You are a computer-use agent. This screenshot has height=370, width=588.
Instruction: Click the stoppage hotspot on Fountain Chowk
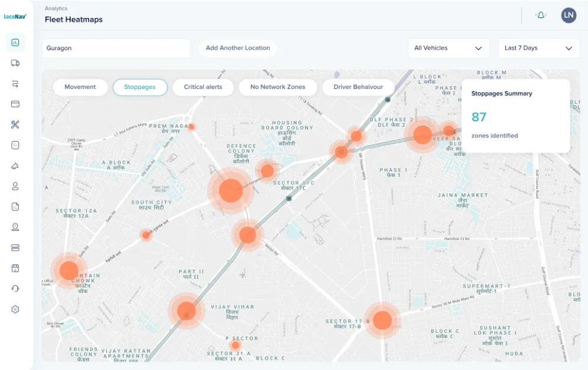[x=69, y=270]
